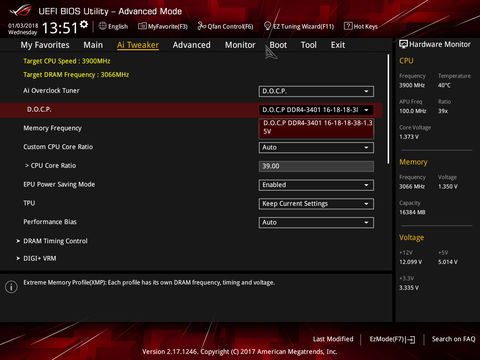Image resolution: width=480 pixels, height=360 pixels.
Task: Click the CPU Core Ratio 39.00 field
Action: pyautogui.click(x=316, y=166)
